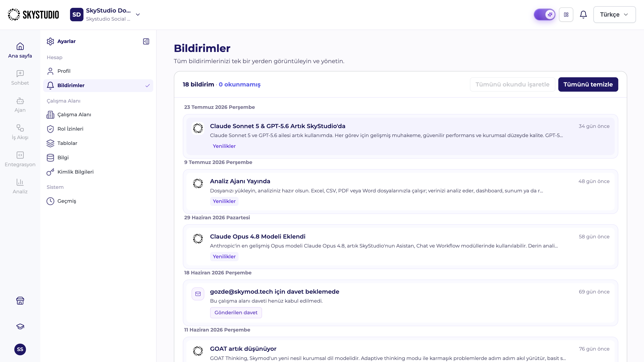Click the Gönderilen davet button
This screenshot has width=644, height=362.
tap(236, 312)
